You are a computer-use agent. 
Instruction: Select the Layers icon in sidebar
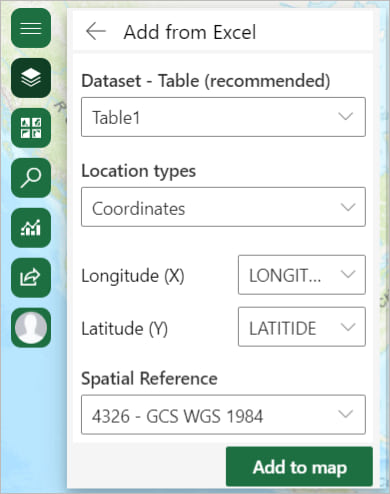[31, 78]
